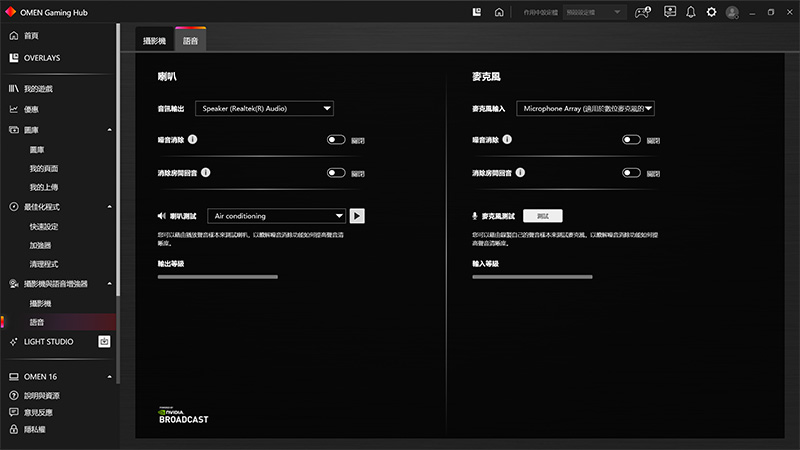This screenshot has width=800, height=450.
Task: Open OVERLAYS in sidebar
Action: click(42, 58)
